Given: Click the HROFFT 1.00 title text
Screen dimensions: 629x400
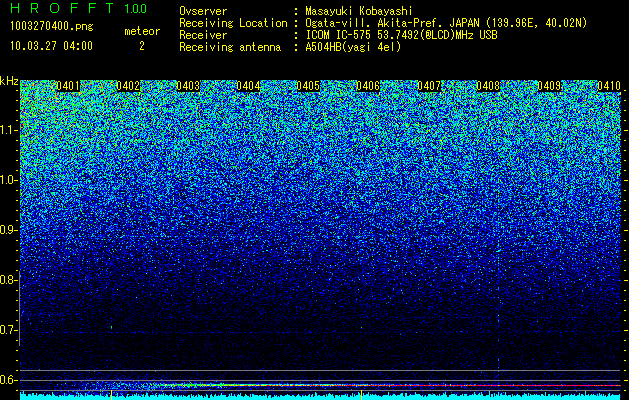Looking at the screenshot, I should pyautogui.click(x=79, y=8).
